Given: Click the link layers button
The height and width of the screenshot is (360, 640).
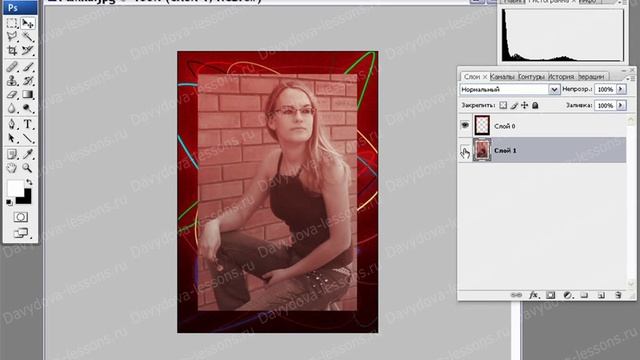Looking at the screenshot, I should (516, 295).
